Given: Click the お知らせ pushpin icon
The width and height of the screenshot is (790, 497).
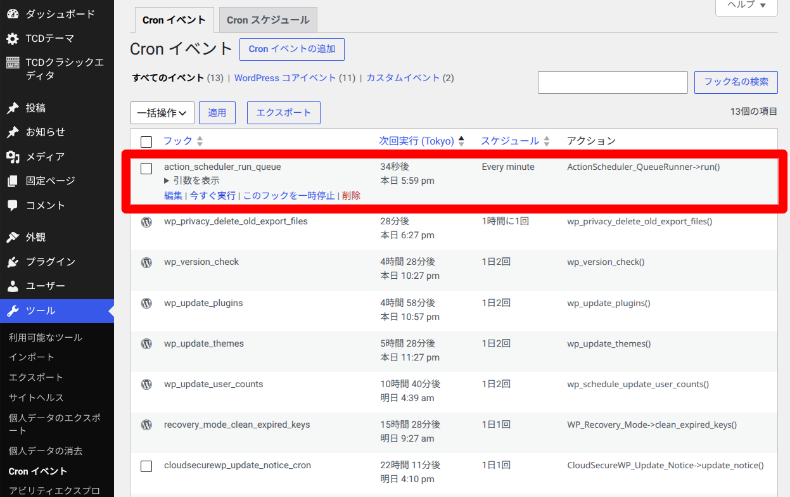Looking at the screenshot, I should pyautogui.click(x=13, y=132).
